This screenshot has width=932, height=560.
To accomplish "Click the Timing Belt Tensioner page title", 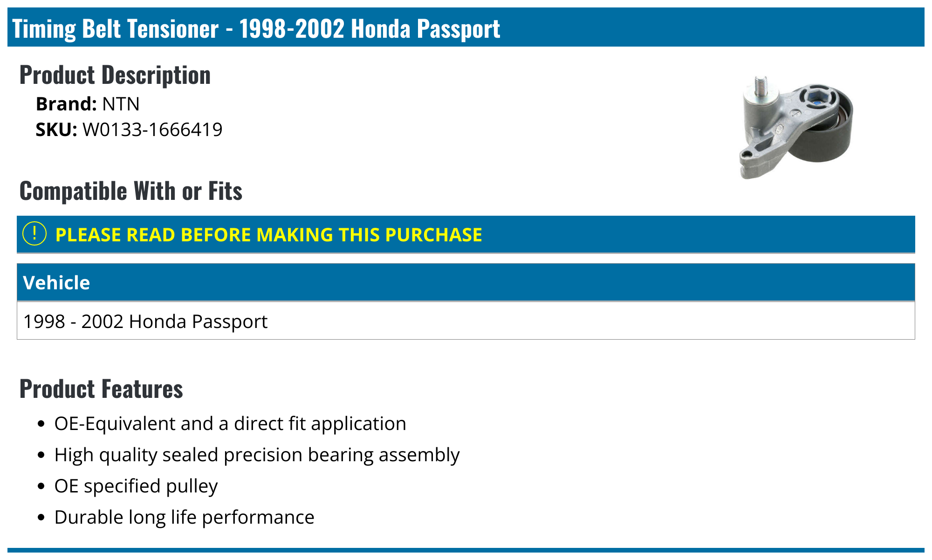I will pos(256,28).
